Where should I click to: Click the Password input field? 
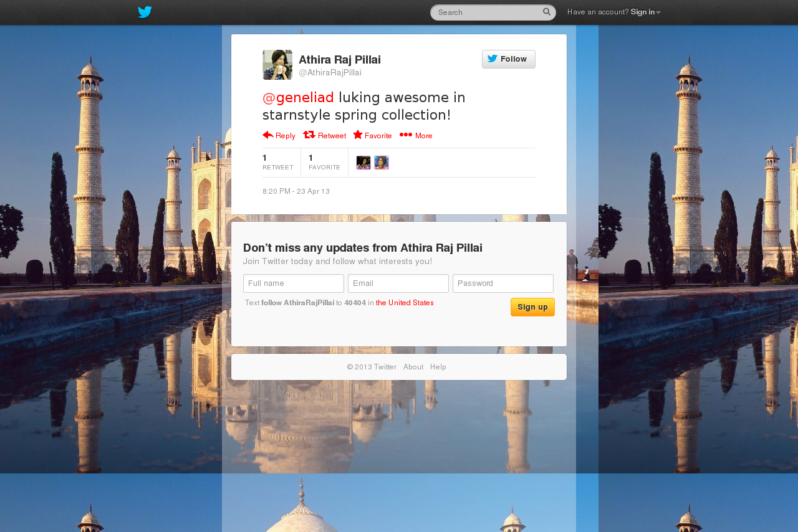pos(503,283)
